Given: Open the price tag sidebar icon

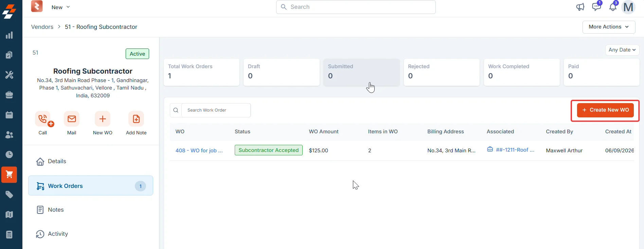Looking at the screenshot, I should tap(9, 195).
